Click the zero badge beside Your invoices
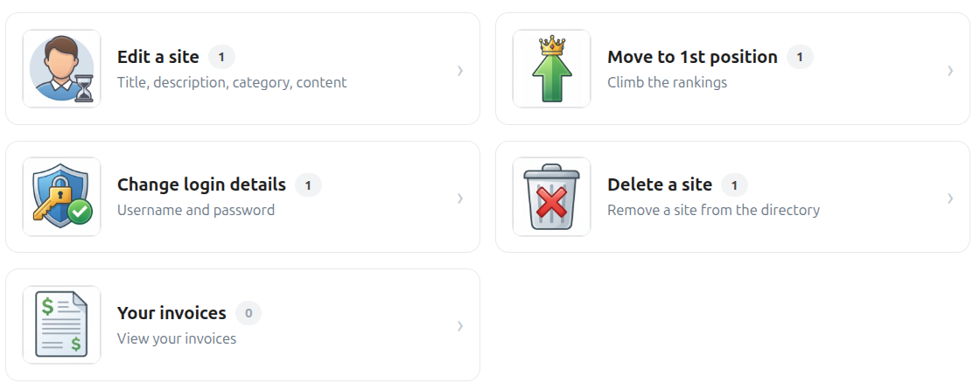The image size is (980, 390). click(248, 313)
